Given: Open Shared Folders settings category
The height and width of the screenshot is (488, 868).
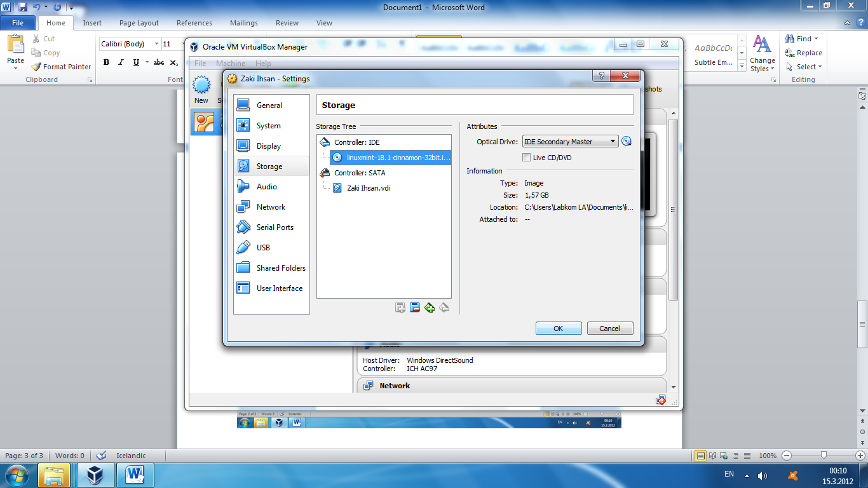Looking at the screenshot, I should pos(271,268).
